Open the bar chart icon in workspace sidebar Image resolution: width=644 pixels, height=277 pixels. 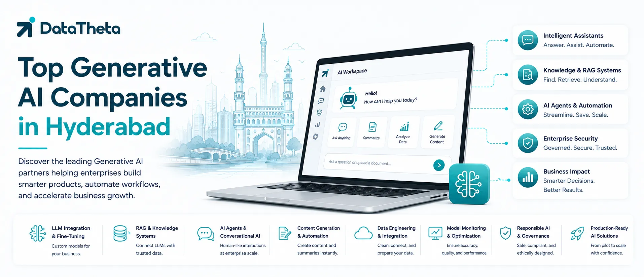point(317,125)
